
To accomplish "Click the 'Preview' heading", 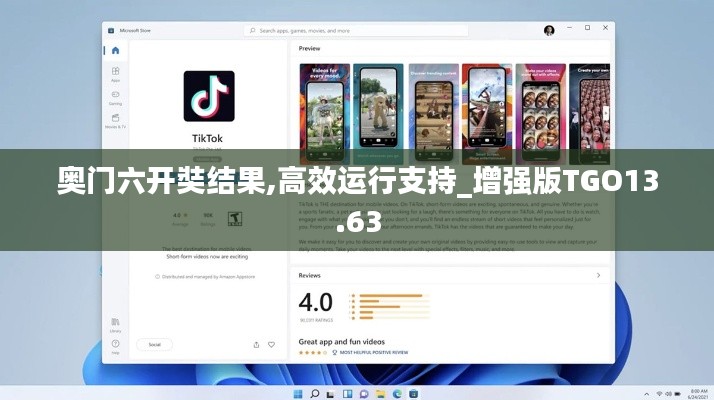I will point(310,48).
